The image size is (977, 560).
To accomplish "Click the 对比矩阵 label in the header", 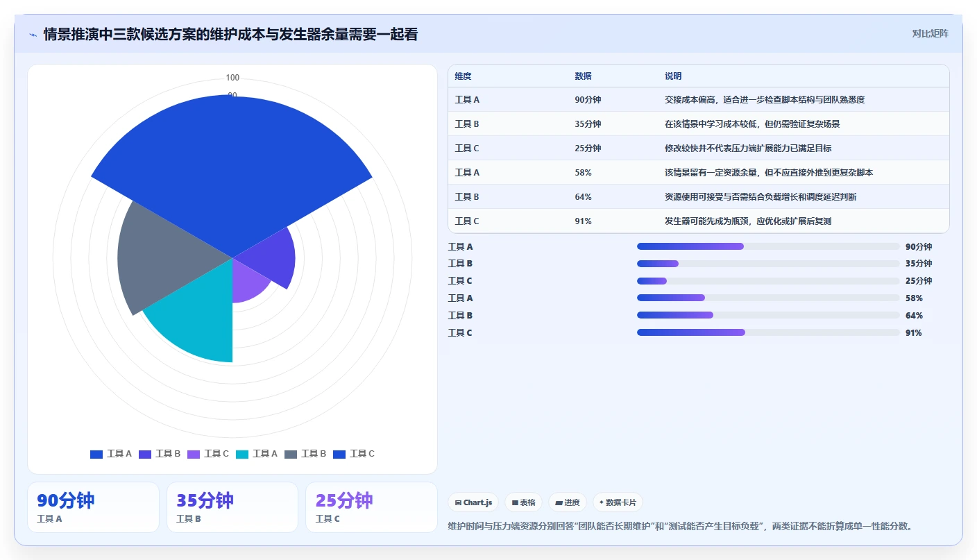I will 930,33.
